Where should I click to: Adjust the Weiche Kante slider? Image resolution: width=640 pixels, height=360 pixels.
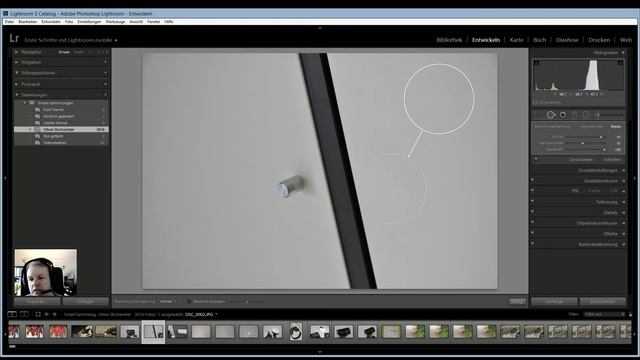pos(582,143)
